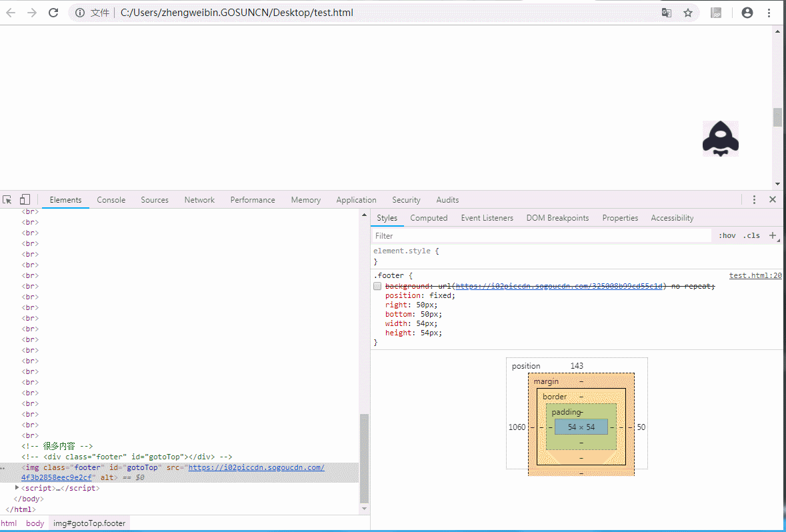Open the Memory tab
Image resolution: width=786 pixels, height=532 pixels.
tap(306, 199)
